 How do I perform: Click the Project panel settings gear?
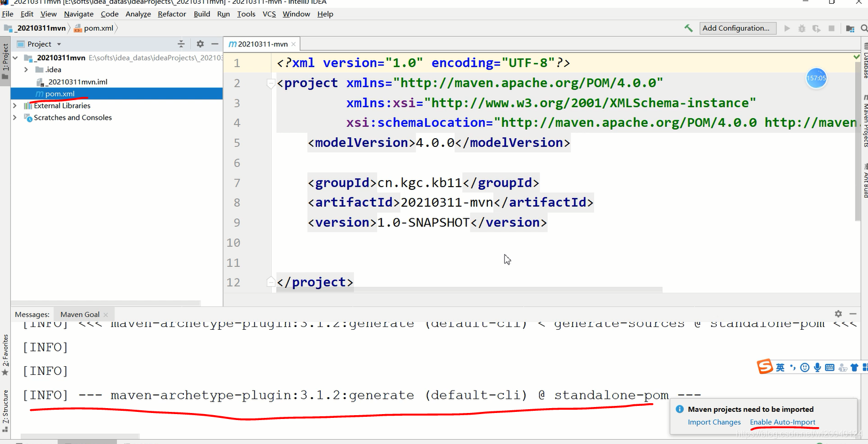coord(200,44)
